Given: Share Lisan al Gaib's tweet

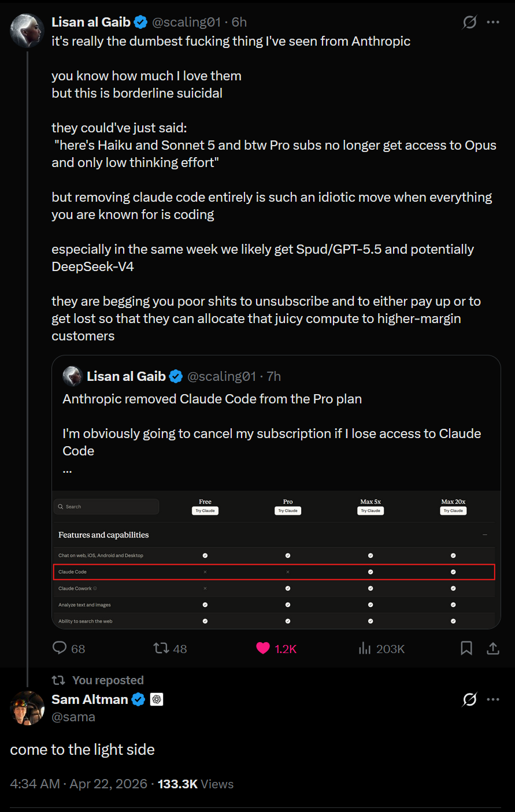Looking at the screenshot, I should (x=493, y=648).
